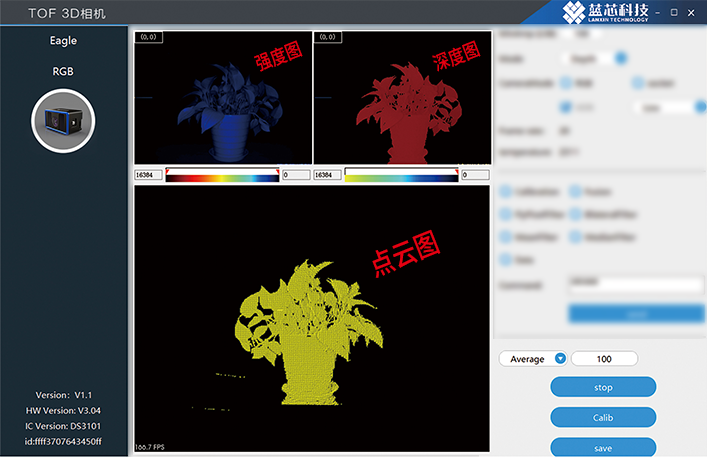Click the depth image color scale bar
The image size is (707, 467).
(400, 175)
